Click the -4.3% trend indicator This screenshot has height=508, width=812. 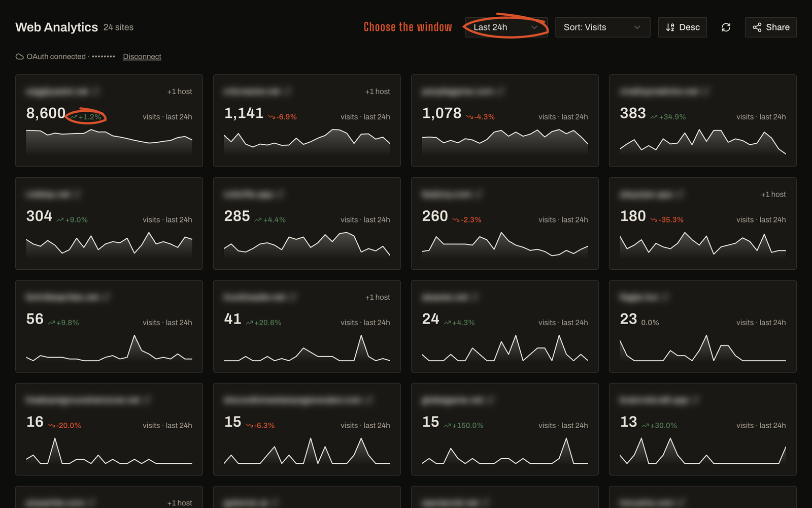(x=481, y=117)
